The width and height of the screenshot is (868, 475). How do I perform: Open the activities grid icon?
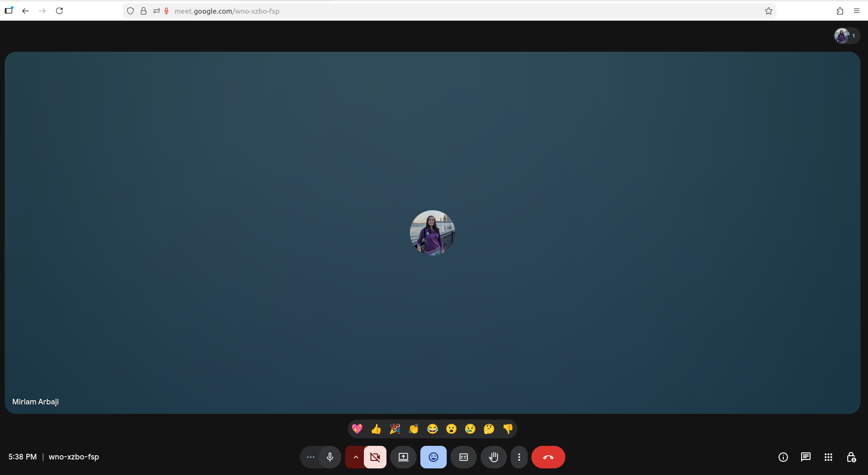[x=828, y=457]
